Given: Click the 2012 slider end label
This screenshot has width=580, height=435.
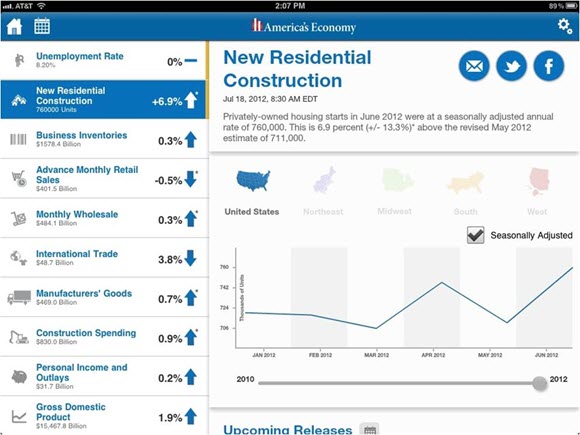Looking at the screenshot, I should (x=558, y=379).
